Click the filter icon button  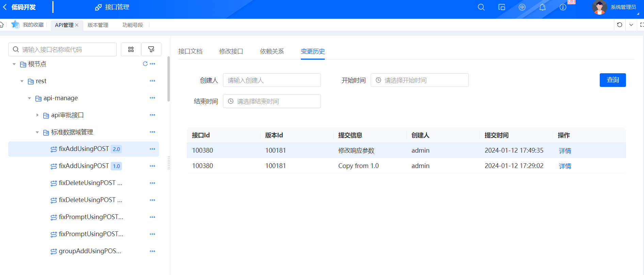[151, 49]
